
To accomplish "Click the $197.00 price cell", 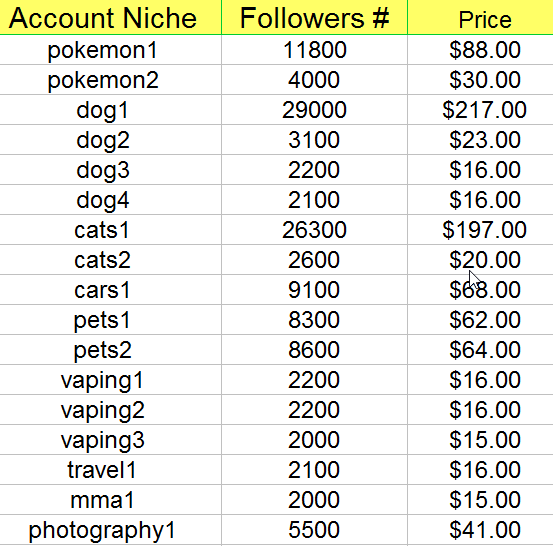I will (480, 230).
